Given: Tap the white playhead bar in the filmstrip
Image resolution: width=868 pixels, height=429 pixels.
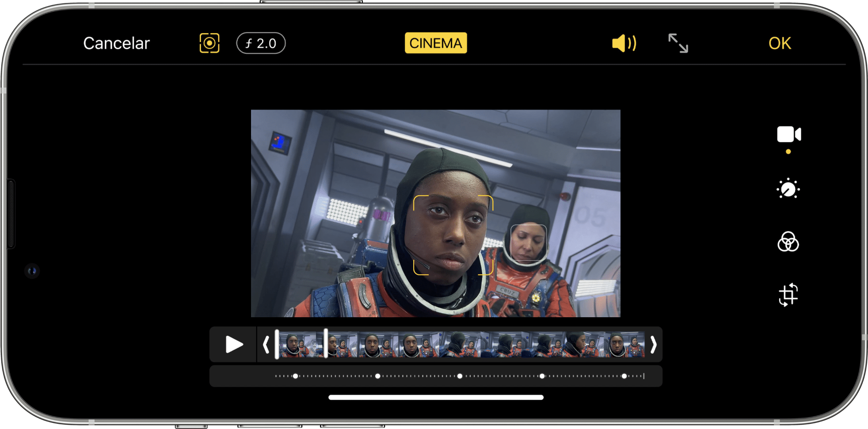Looking at the screenshot, I should tap(326, 343).
